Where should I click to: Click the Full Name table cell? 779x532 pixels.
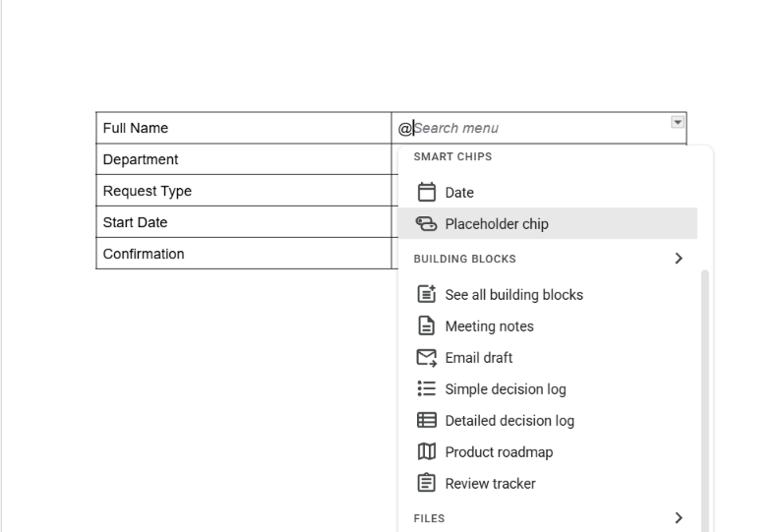click(x=244, y=128)
